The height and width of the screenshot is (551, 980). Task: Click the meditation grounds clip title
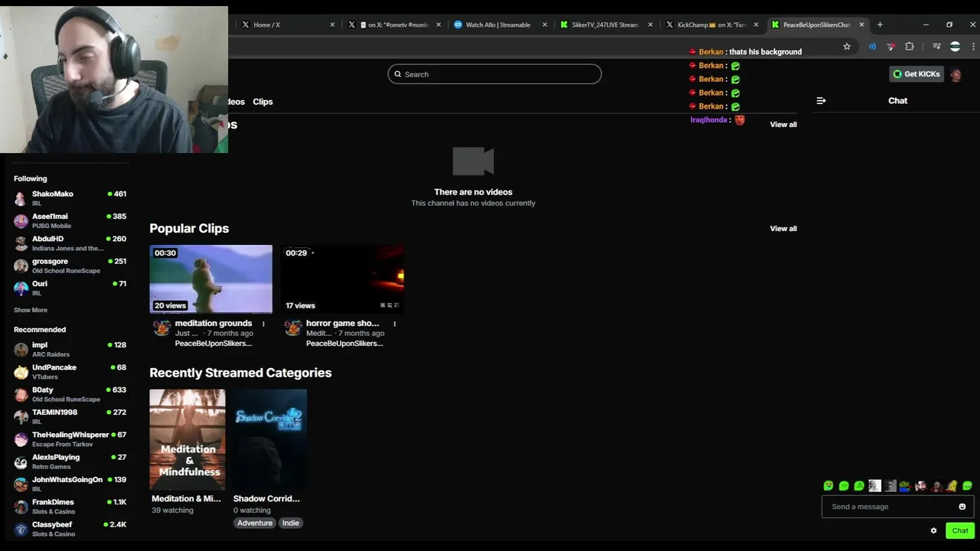214,323
